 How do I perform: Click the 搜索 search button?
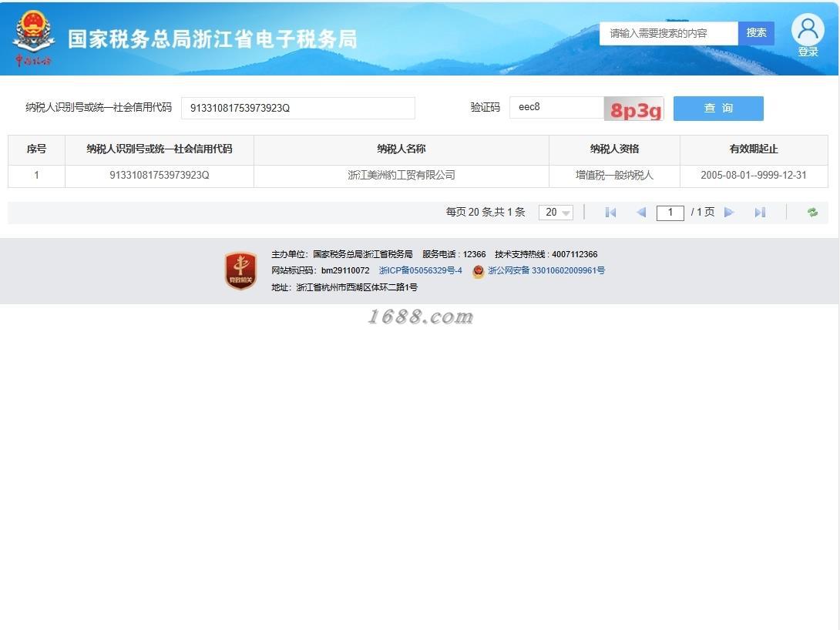coord(756,33)
